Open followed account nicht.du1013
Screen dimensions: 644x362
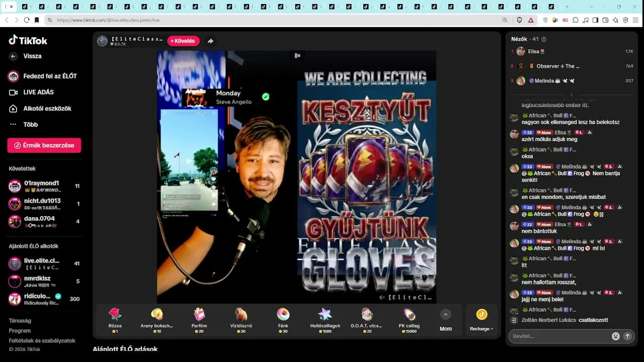[44, 204]
